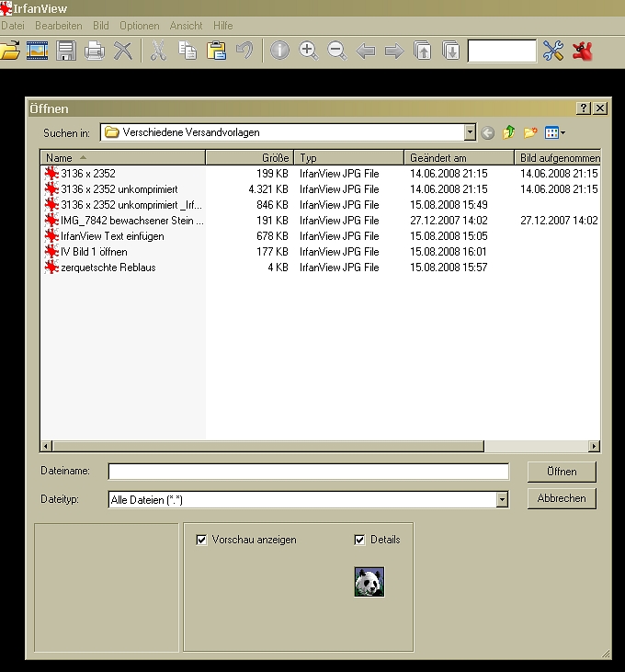Click the 27.12.2007 14:02 Geändert am cell
Image resolution: width=625 pixels, height=672 pixels.
[x=449, y=221]
